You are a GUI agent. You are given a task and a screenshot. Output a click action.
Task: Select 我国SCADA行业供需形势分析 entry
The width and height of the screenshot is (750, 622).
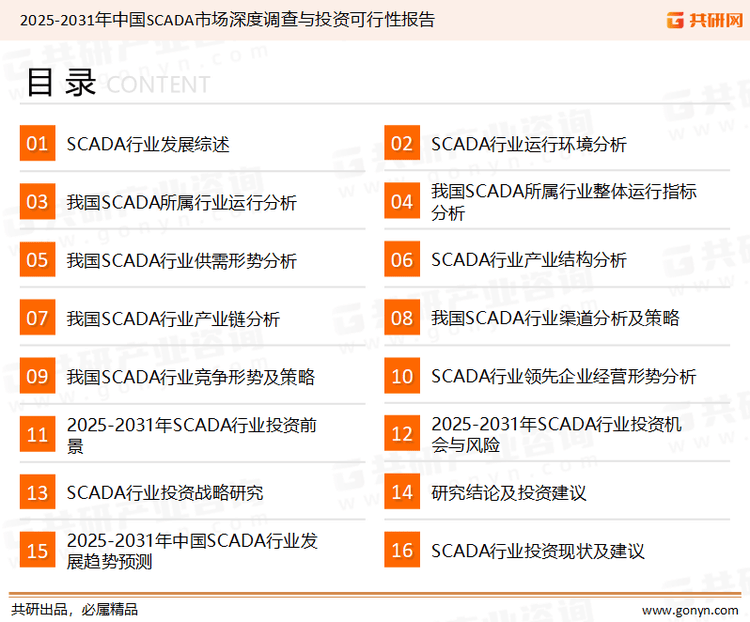[x=181, y=261]
